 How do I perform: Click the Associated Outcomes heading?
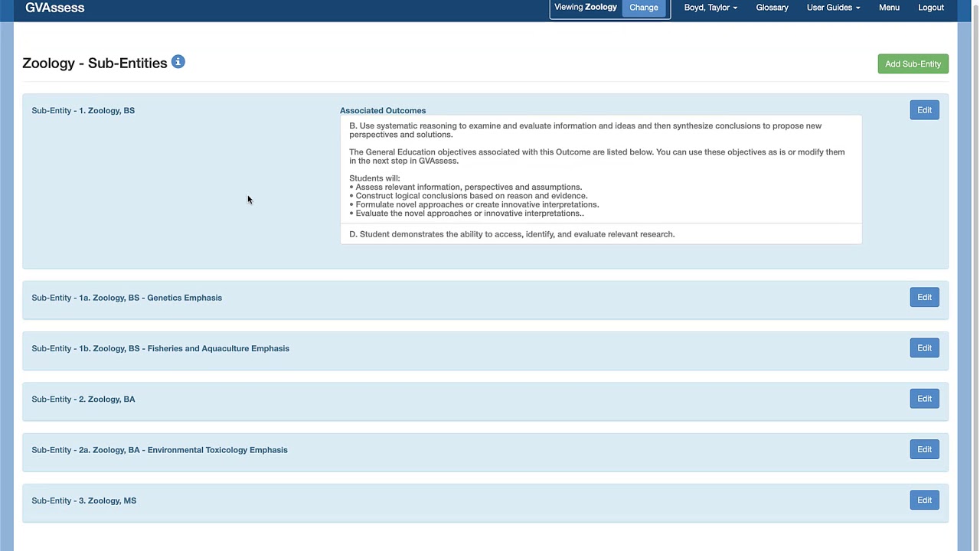tap(383, 111)
